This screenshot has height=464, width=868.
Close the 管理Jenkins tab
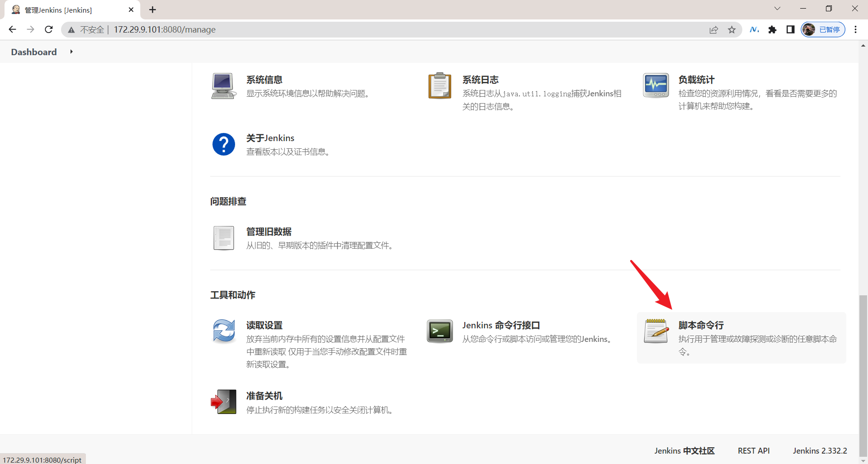(131, 9)
